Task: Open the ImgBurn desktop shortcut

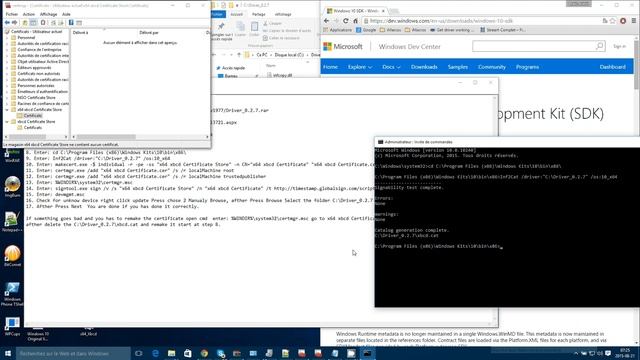Action: coord(12,187)
